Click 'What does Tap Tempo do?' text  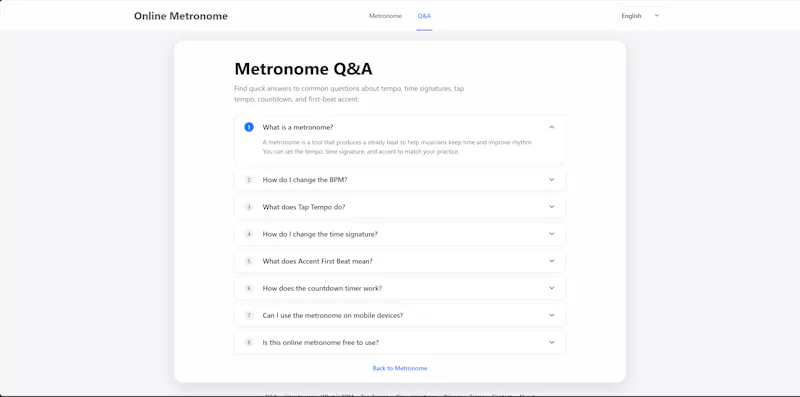pos(304,207)
